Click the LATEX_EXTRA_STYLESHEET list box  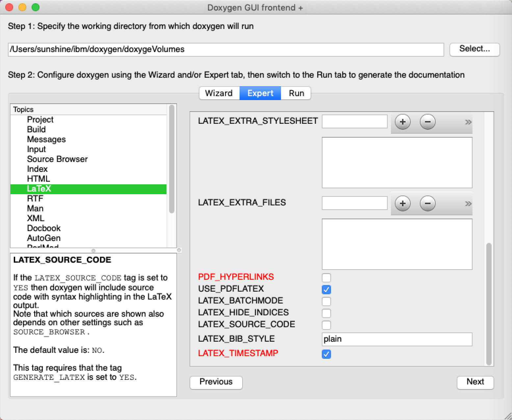397,163
